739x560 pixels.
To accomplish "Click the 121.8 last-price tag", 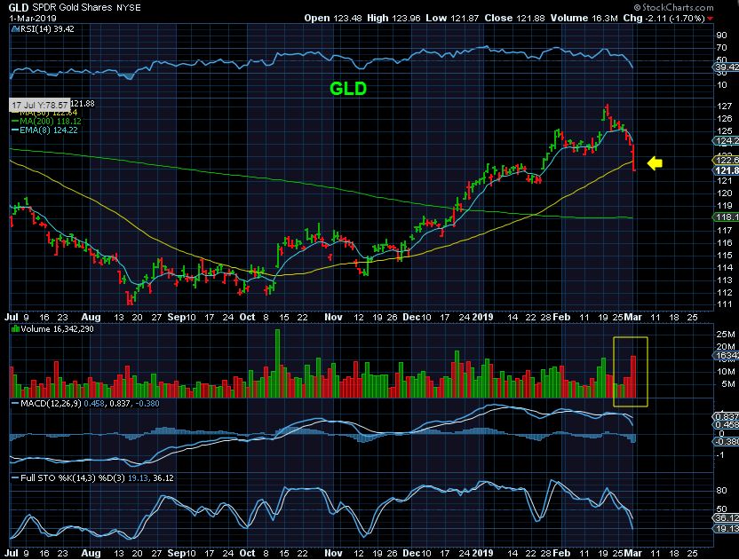I will pos(726,170).
